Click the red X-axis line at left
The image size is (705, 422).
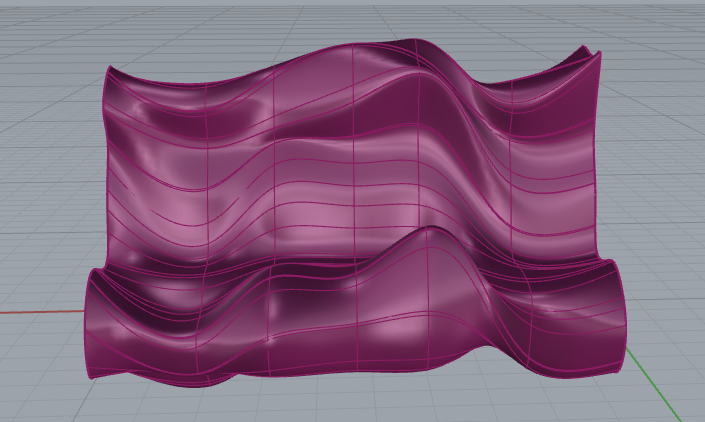coord(40,310)
